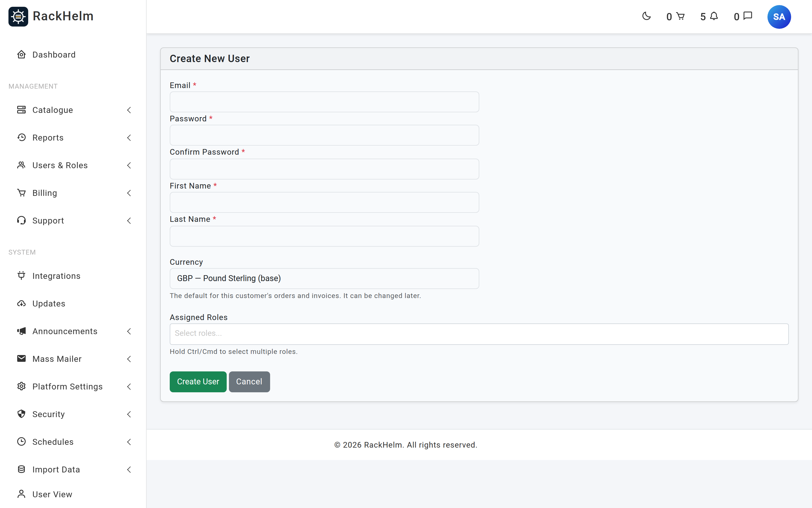Expand the Users & Roles chevron
Screen dimensions: 812x508
coord(129,165)
